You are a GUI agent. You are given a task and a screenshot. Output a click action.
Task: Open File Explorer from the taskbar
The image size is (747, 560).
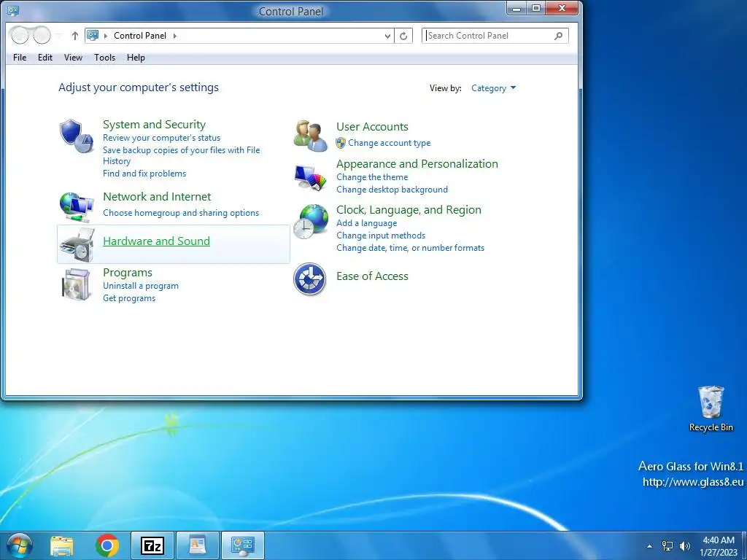coord(62,545)
